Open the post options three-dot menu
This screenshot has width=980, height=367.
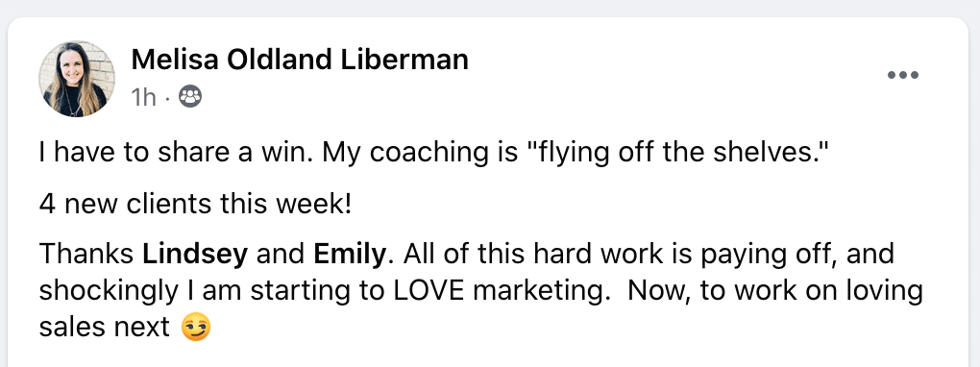tap(903, 76)
